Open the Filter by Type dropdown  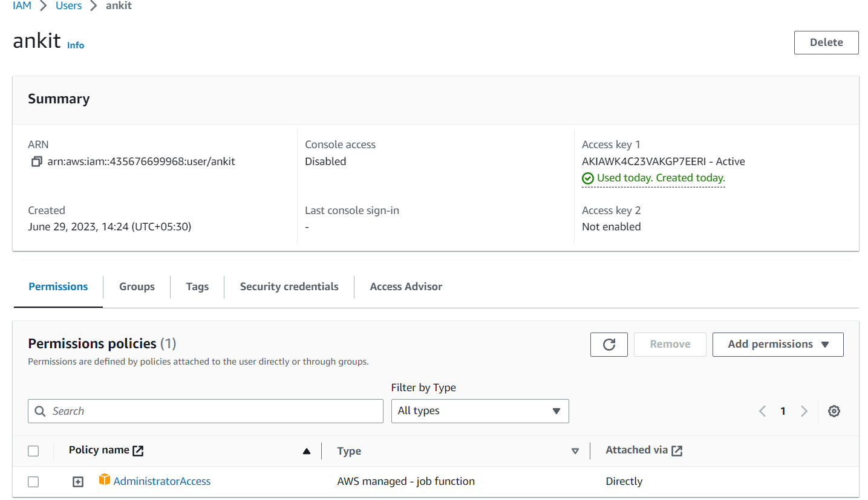point(480,411)
